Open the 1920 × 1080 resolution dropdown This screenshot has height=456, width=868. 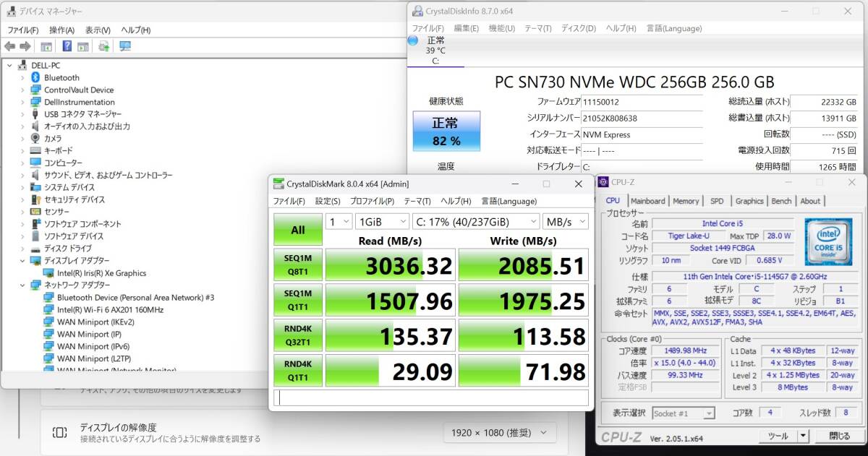[499, 432]
